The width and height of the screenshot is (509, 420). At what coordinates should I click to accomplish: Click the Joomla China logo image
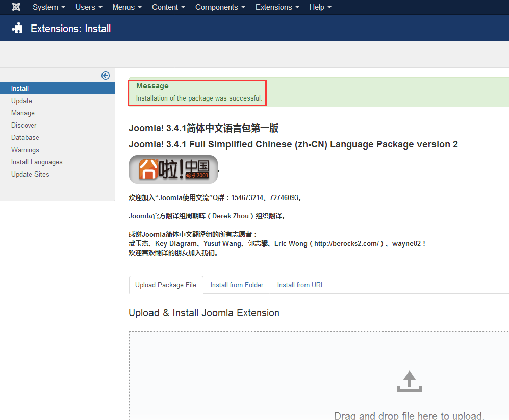click(x=173, y=169)
